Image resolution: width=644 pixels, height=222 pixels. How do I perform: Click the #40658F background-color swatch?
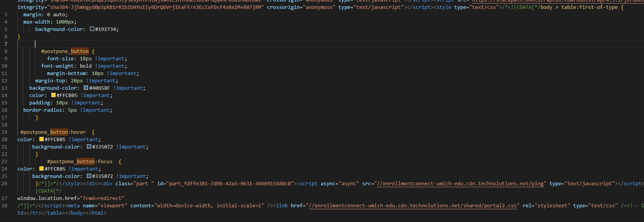click(86, 88)
